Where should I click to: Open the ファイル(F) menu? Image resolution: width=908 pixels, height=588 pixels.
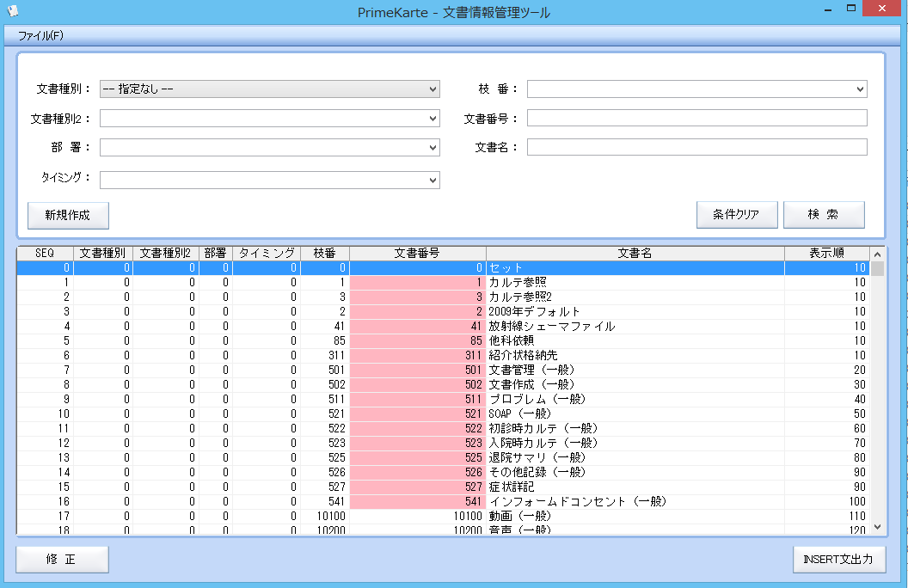pos(40,36)
